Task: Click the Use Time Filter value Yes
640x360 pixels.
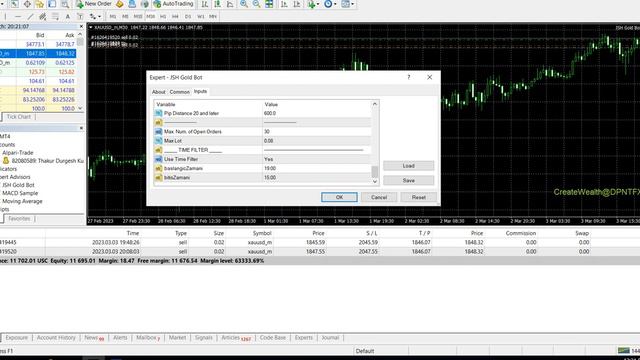Action: [317, 159]
